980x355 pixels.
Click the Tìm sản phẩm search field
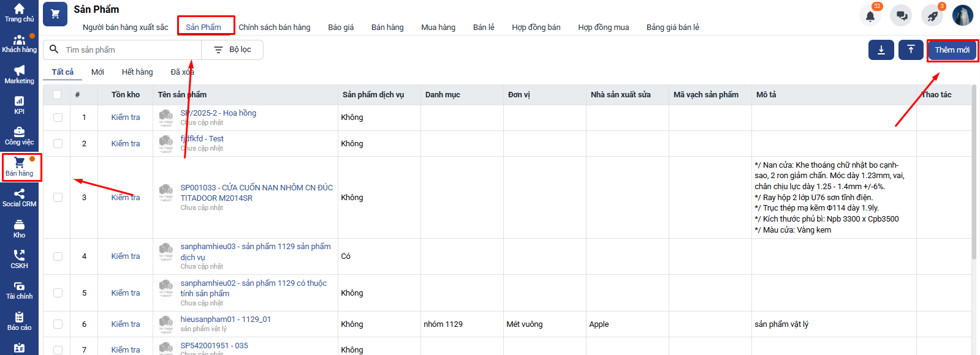(x=129, y=50)
